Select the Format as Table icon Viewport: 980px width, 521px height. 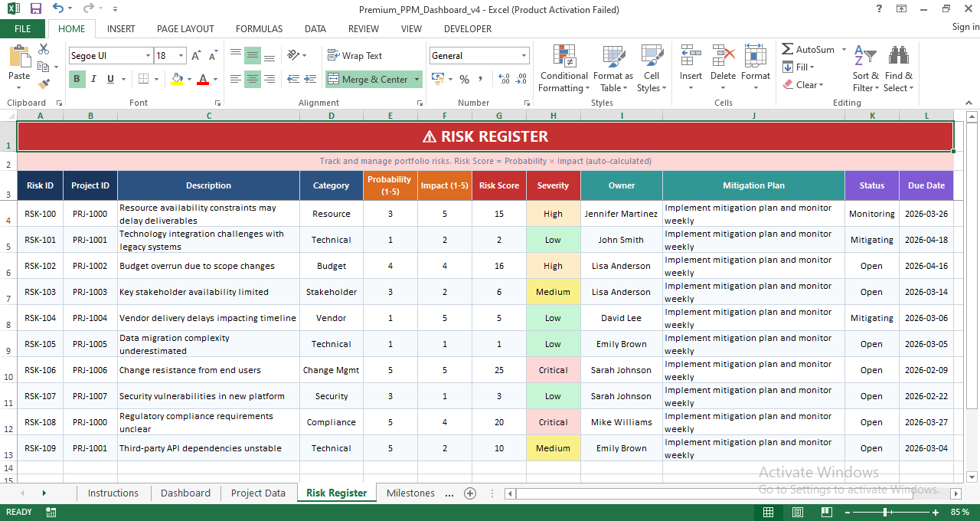[612, 68]
